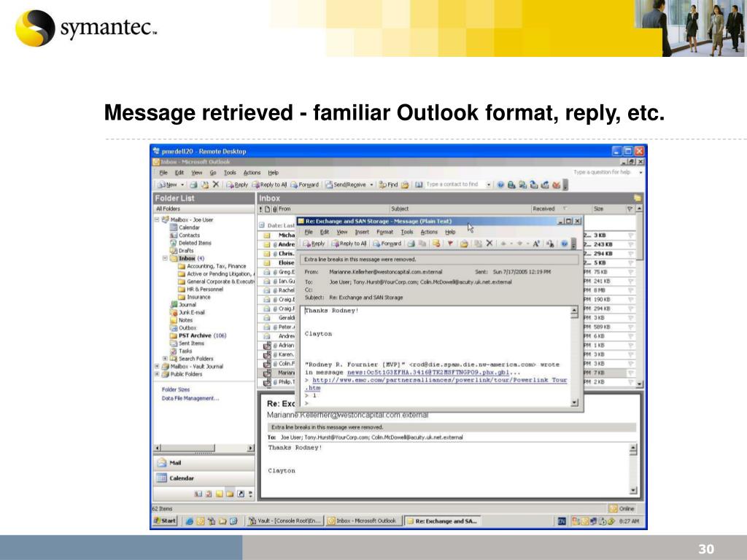This screenshot has width=747, height=560.
Task: Click the Start button on the taskbar
Action: click(x=165, y=521)
